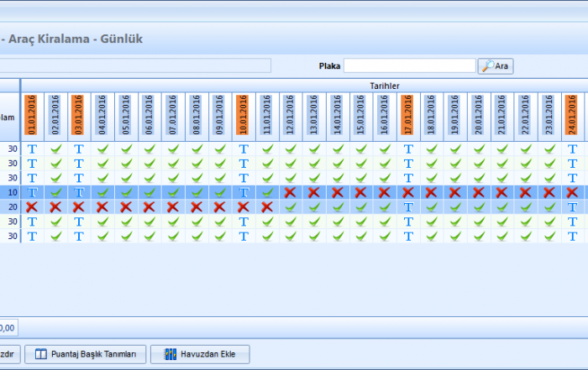Viewport: 588px width, 370px height.
Task: Click green check under 02.01.2016 in first row
Action: pyautogui.click(x=55, y=149)
